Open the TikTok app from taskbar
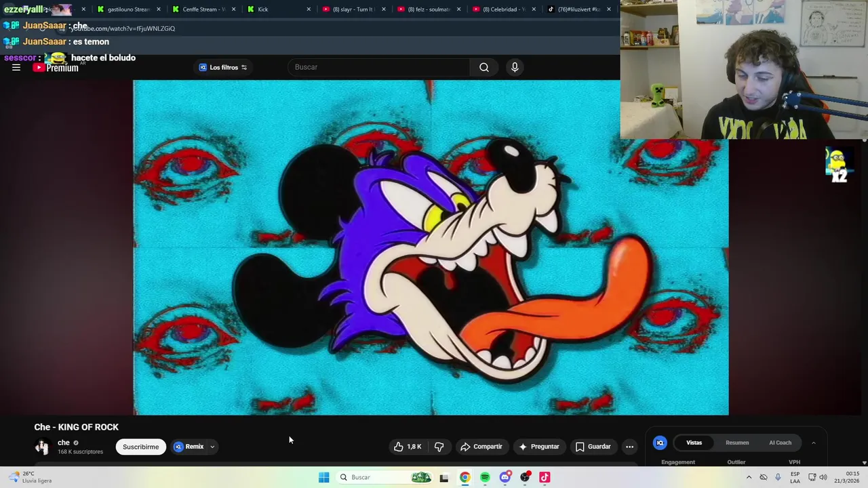868x488 pixels. (x=545, y=477)
